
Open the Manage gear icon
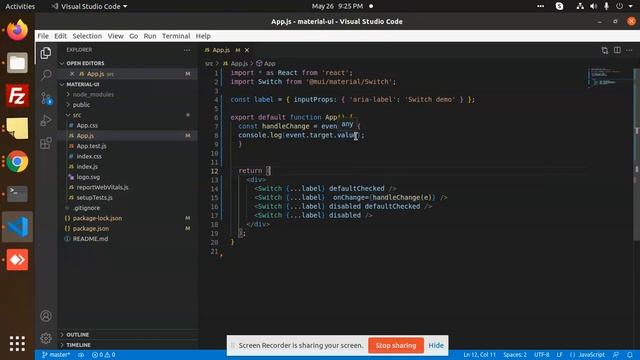[46, 338]
